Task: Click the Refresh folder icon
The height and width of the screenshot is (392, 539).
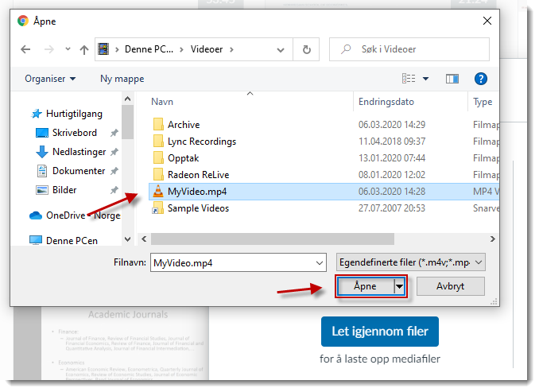Action: [306, 49]
